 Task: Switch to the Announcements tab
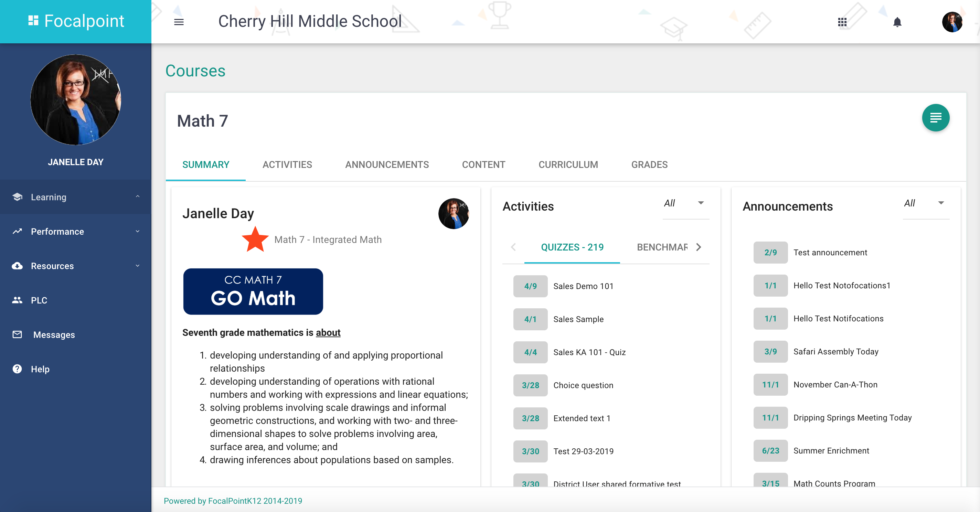(387, 165)
